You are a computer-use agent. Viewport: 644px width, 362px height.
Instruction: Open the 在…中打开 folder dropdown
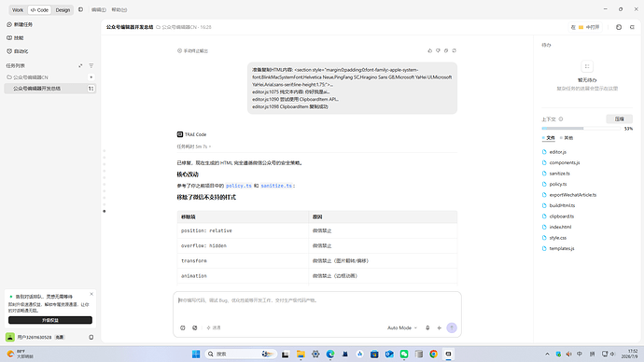pyautogui.click(x=586, y=27)
